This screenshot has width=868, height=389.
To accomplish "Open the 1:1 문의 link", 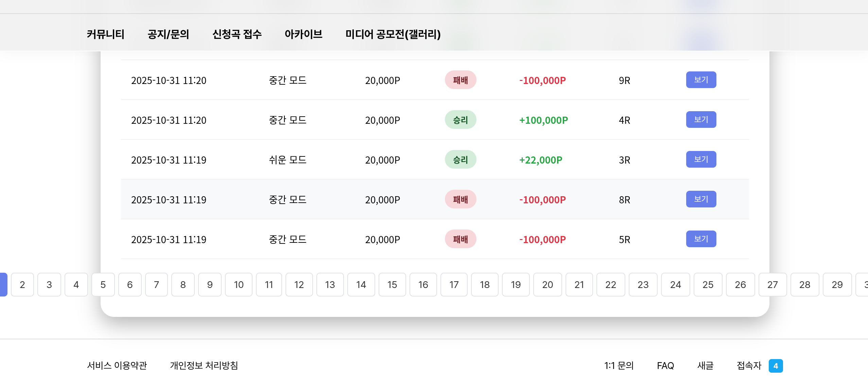I will point(619,366).
